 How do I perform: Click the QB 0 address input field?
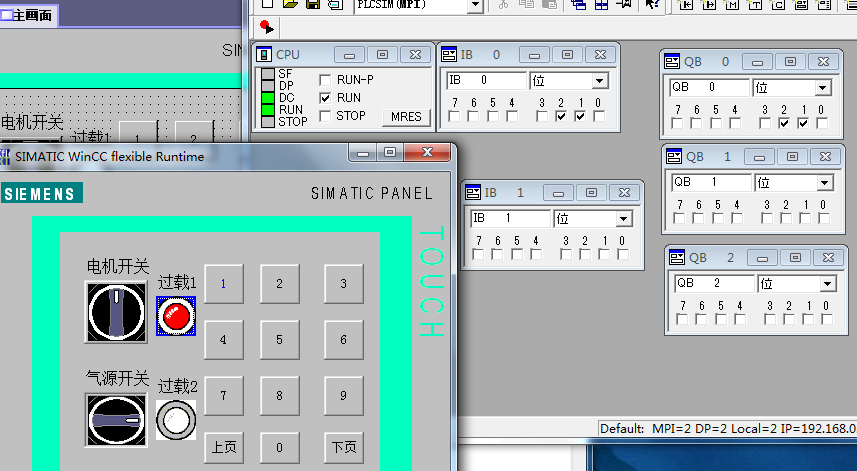coord(709,87)
